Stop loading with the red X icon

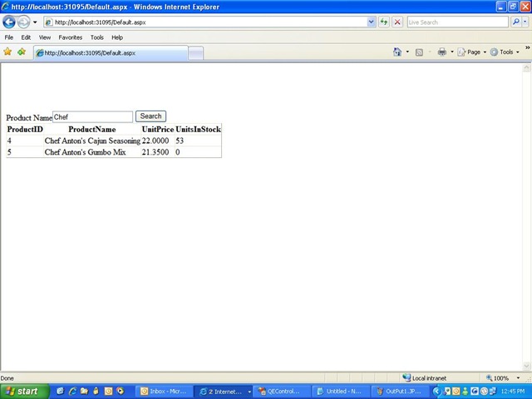coord(397,22)
